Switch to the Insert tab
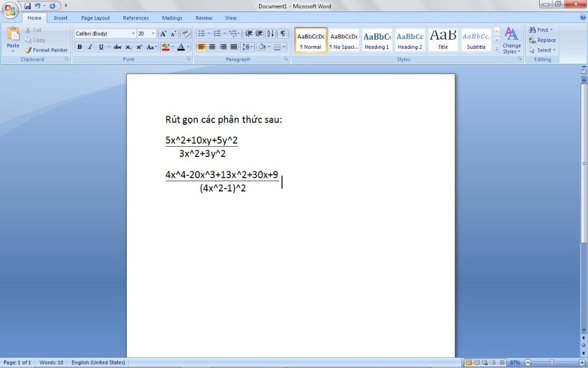Screen dimensions: 588x368 pos(60,18)
